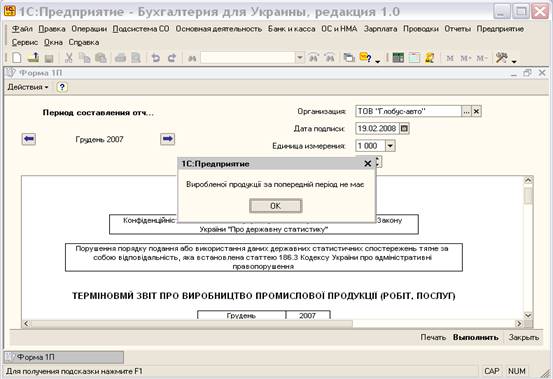Click the New document toolbar icon
The image size is (553, 379).
[x=17, y=58]
